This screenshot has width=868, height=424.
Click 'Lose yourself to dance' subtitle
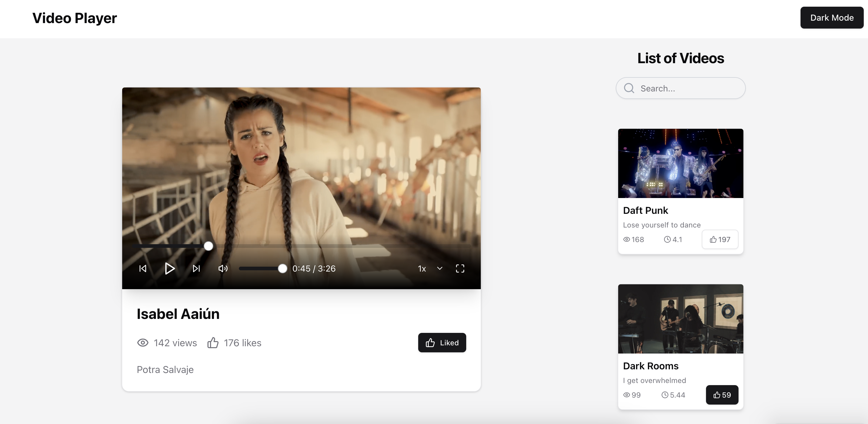coord(661,225)
